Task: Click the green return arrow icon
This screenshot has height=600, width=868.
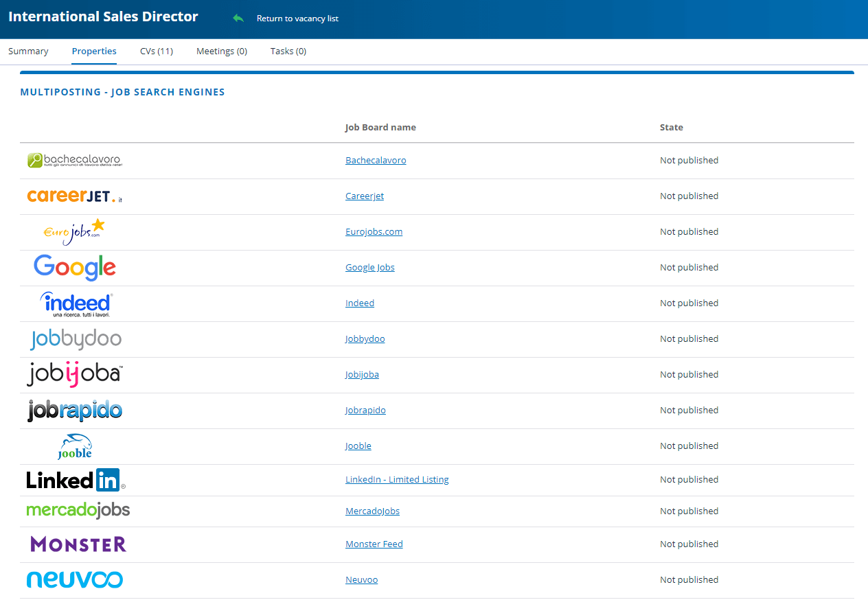Action: point(238,18)
